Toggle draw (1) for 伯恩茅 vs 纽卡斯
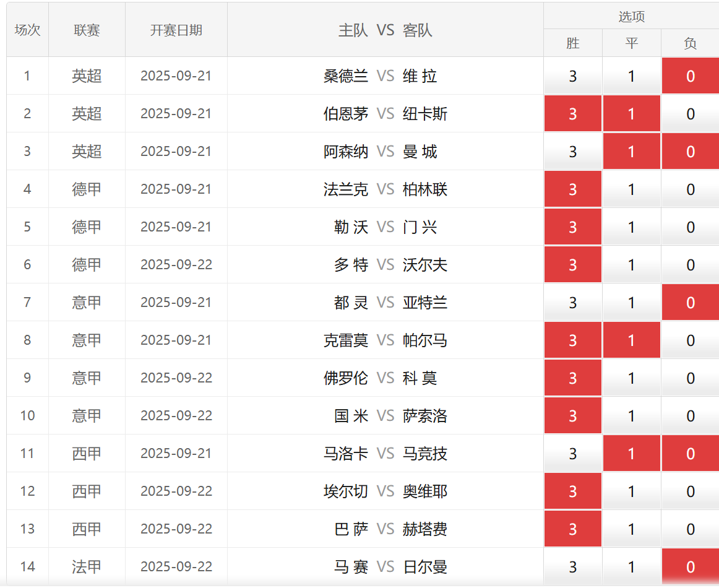This screenshot has width=719, height=588. 631,114
